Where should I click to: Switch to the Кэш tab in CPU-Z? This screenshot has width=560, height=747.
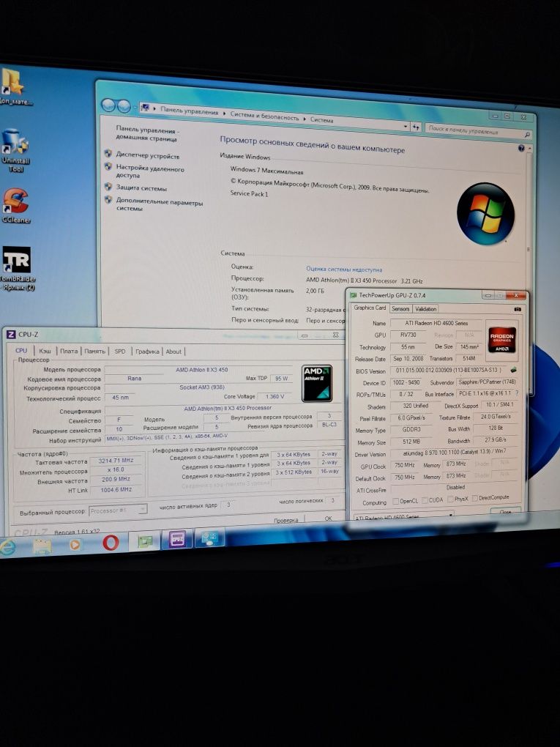tap(45, 351)
